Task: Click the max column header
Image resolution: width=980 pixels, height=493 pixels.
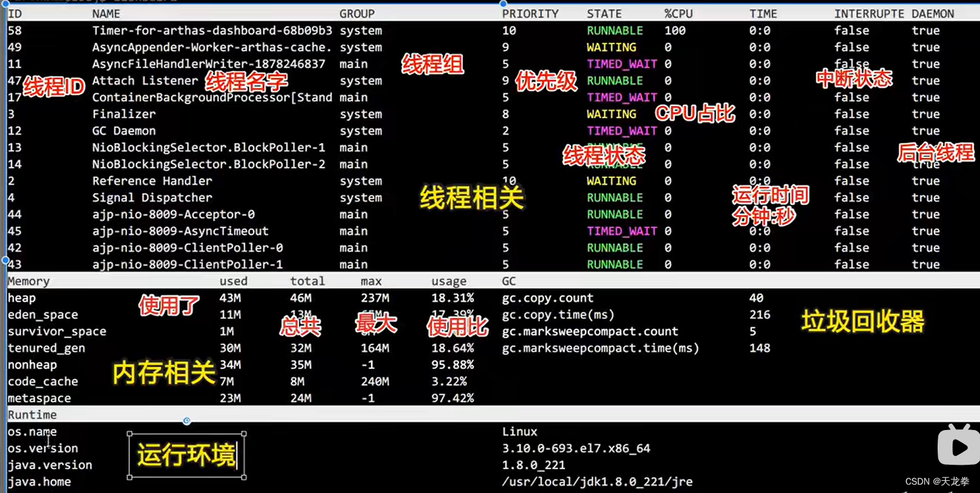Action: [371, 281]
